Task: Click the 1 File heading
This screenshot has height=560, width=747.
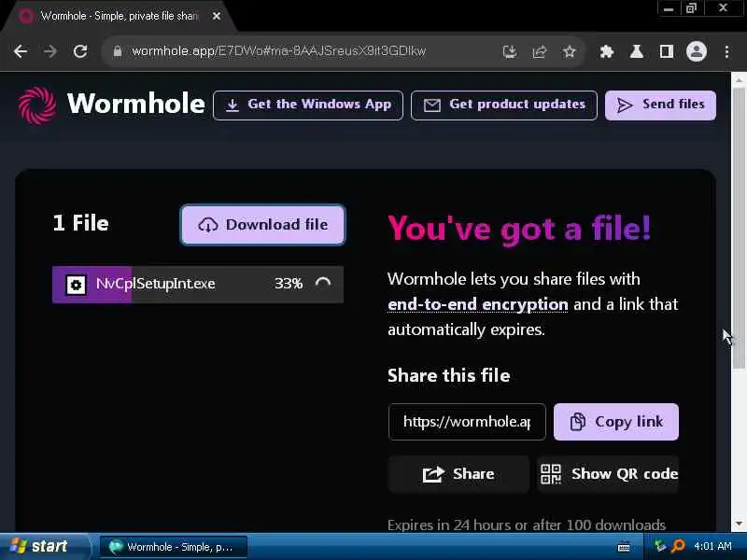Action: 80,223
